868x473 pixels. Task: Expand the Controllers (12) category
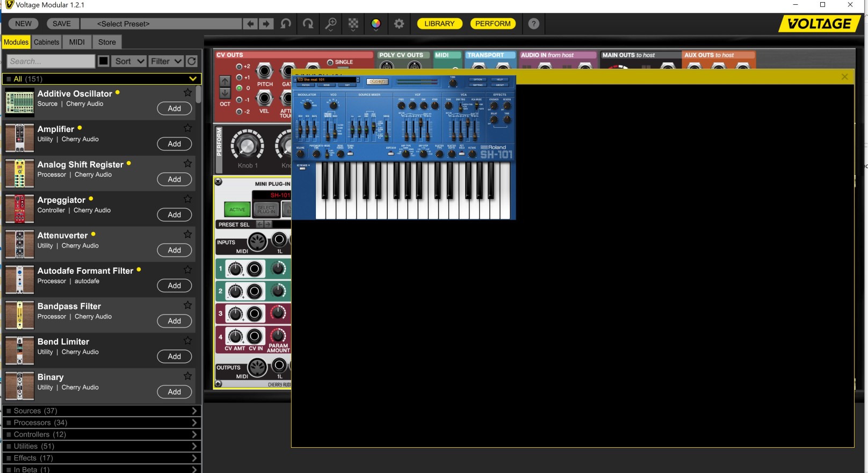pos(102,434)
